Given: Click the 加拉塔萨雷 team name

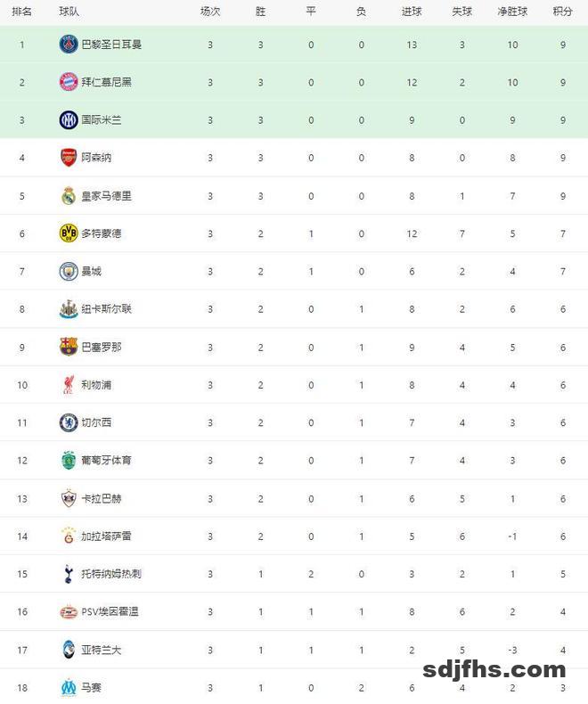Looking at the screenshot, I should (106, 536).
